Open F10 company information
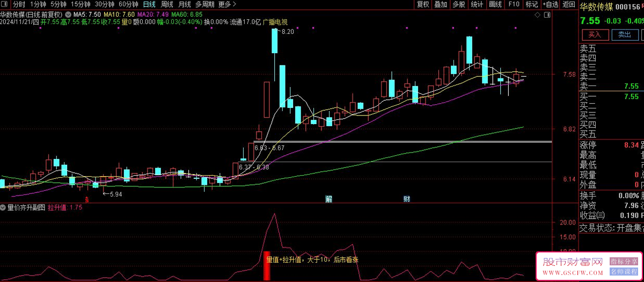 click(514, 4)
